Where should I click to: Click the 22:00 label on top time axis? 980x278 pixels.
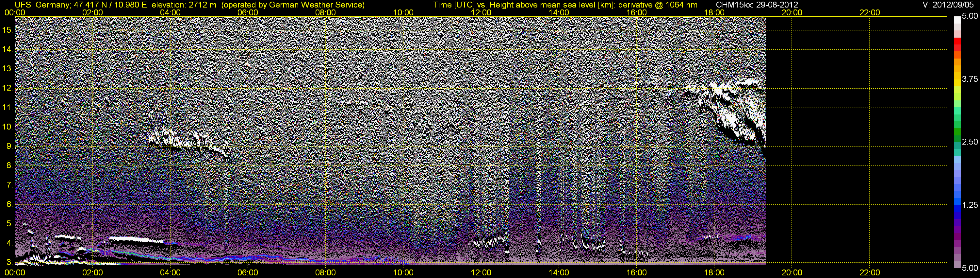coord(870,12)
